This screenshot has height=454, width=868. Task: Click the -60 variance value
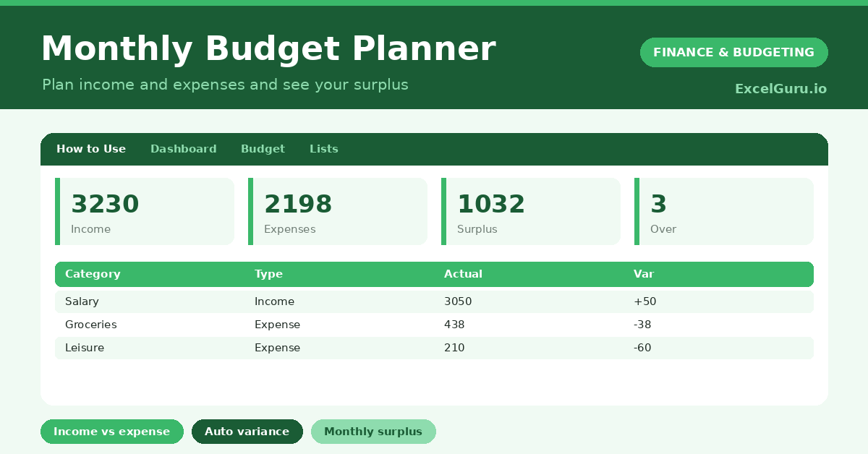coord(642,348)
